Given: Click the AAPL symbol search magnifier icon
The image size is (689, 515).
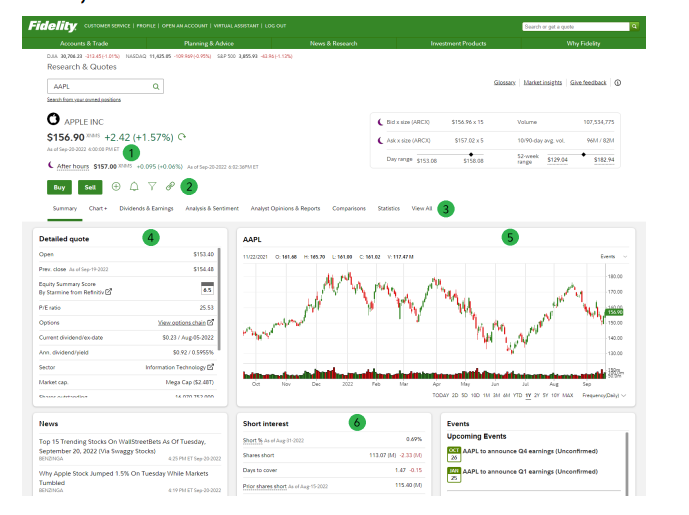Looking at the screenshot, I should click(x=156, y=87).
